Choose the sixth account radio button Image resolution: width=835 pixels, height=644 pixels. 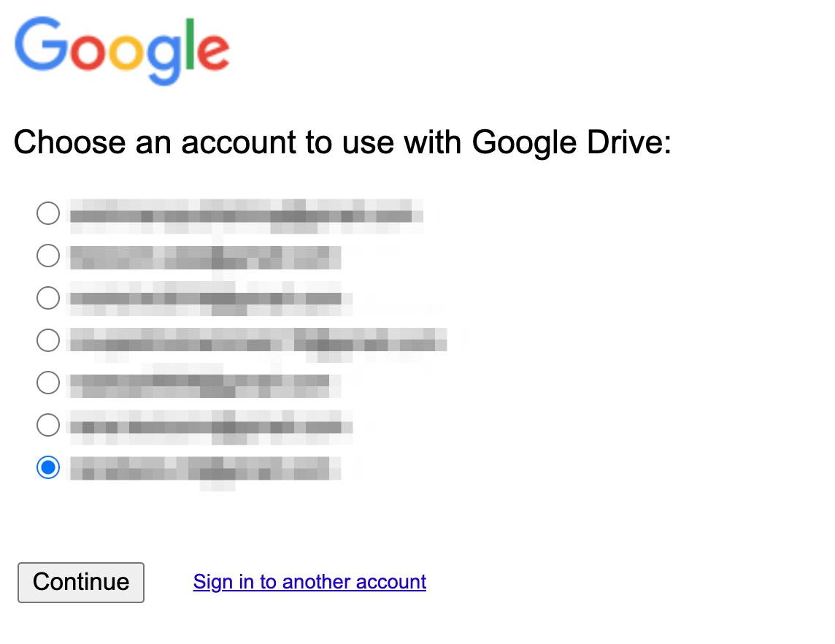(48, 425)
